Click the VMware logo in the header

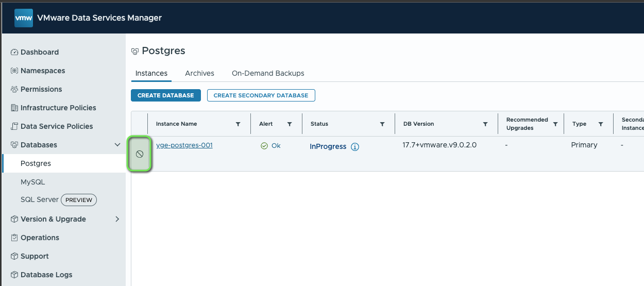coord(24,18)
